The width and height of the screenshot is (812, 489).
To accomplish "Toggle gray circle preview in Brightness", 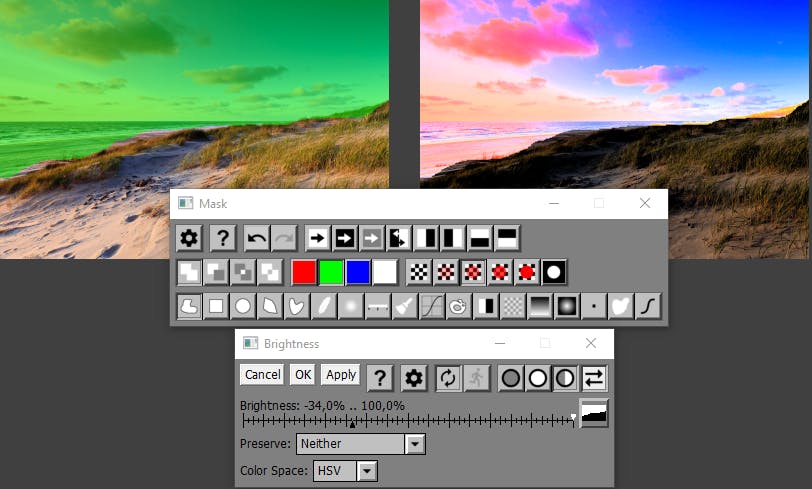I will [x=511, y=378].
